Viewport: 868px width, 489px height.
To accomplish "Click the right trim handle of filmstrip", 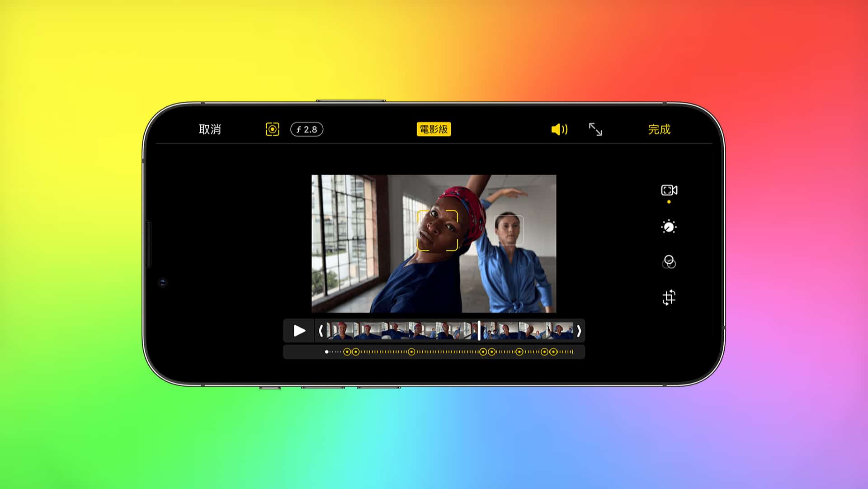I will tap(579, 331).
